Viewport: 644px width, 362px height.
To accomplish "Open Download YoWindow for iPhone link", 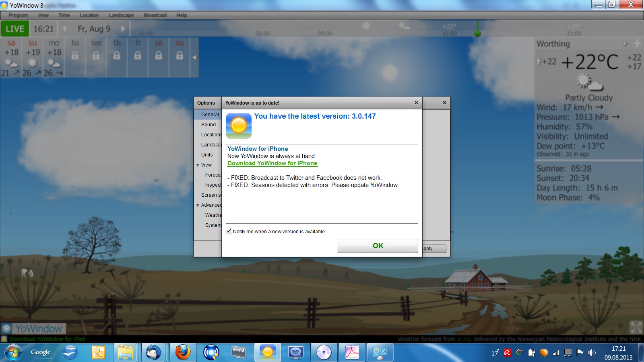I will point(272,163).
